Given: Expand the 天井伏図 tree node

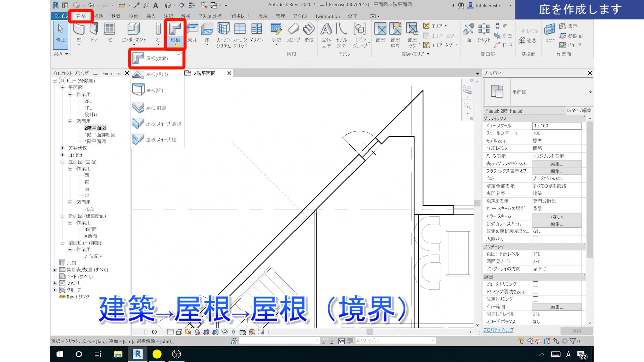Looking at the screenshot, I should pos(62,148).
